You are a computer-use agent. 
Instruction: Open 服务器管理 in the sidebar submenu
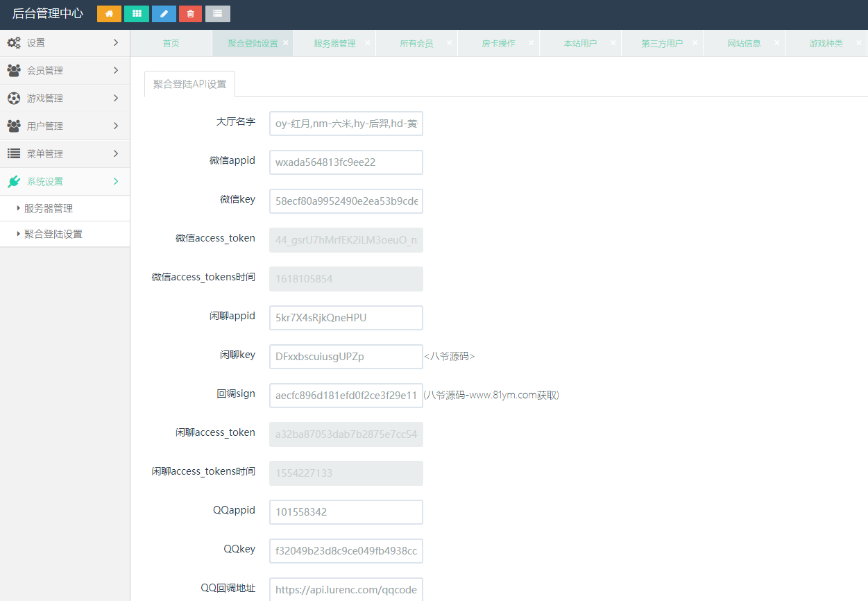49,209
